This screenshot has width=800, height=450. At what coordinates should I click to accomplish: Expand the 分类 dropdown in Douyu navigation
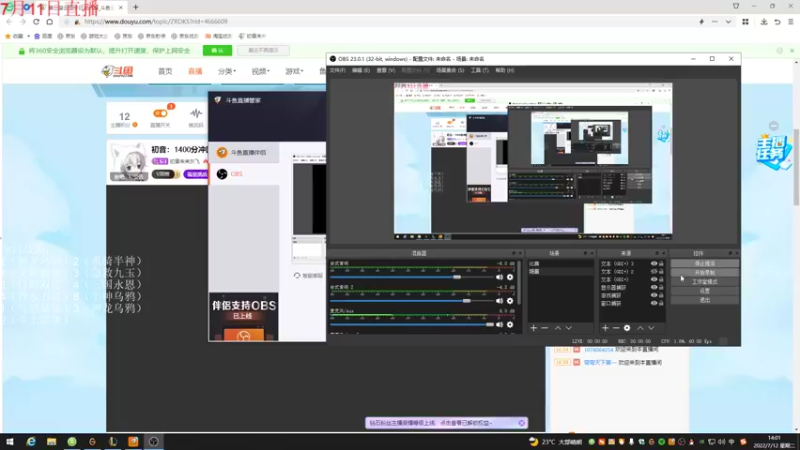click(x=227, y=71)
